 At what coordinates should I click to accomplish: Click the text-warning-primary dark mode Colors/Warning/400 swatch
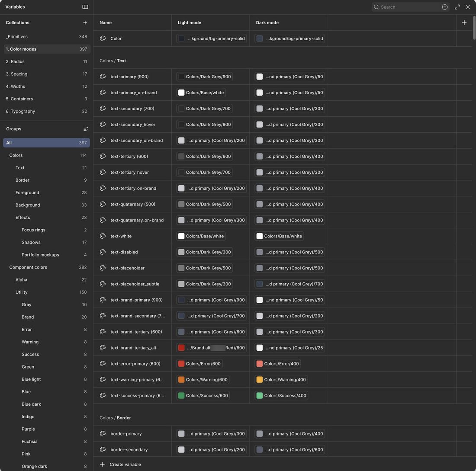[259, 379]
